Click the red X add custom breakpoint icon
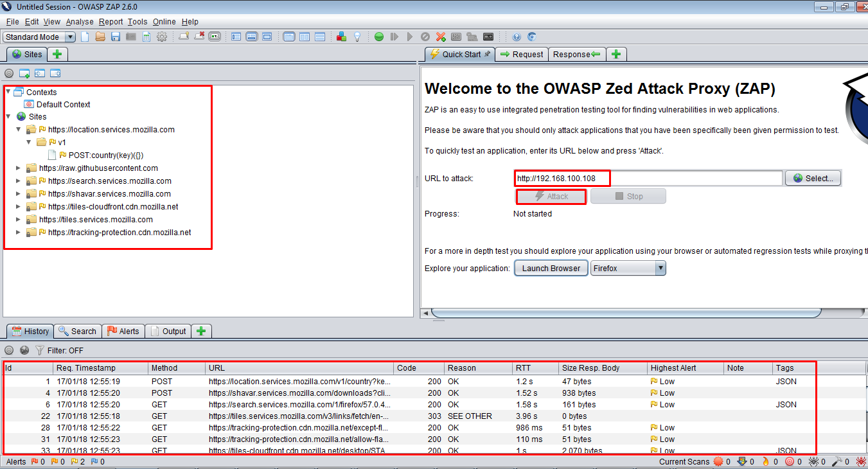The image size is (868, 469). point(441,37)
